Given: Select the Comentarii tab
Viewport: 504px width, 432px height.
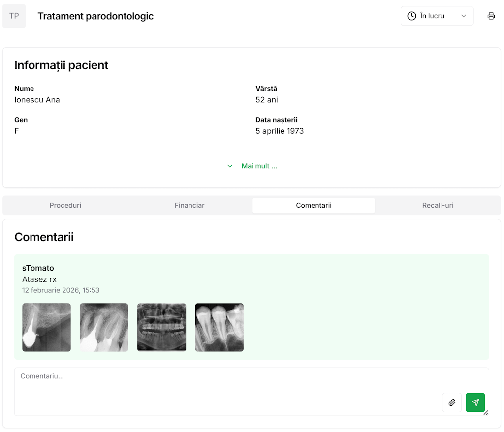Looking at the screenshot, I should click(314, 205).
